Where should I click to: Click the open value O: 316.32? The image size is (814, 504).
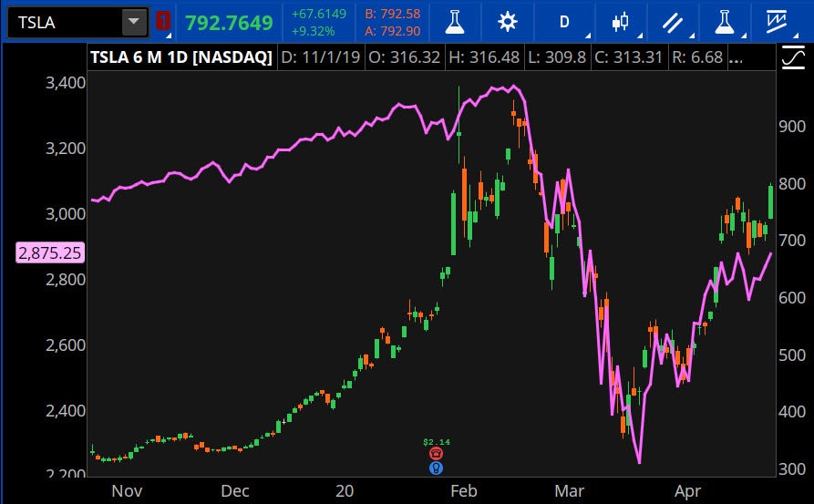[405, 57]
